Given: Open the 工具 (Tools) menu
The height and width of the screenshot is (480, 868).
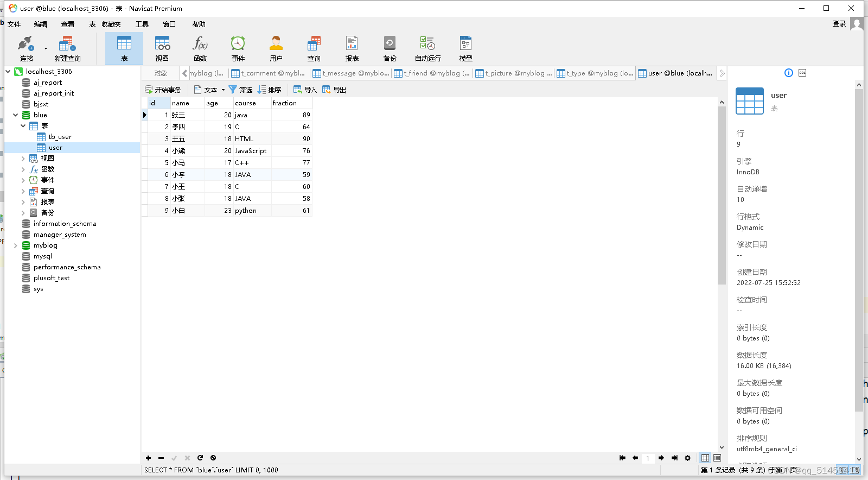Looking at the screenshot, I should pyautogui.click(x=142, y=24).
